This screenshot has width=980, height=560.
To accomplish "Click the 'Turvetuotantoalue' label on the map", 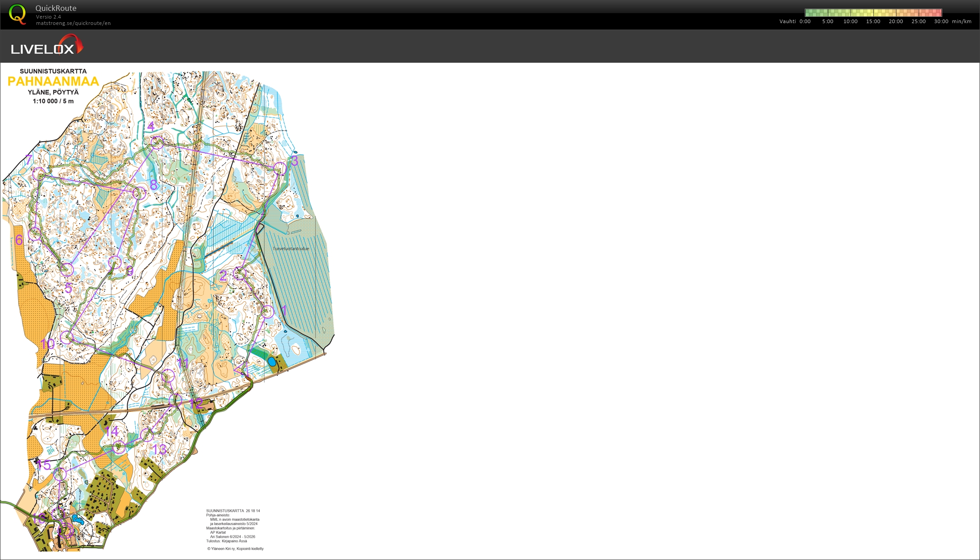I will 291,249.
